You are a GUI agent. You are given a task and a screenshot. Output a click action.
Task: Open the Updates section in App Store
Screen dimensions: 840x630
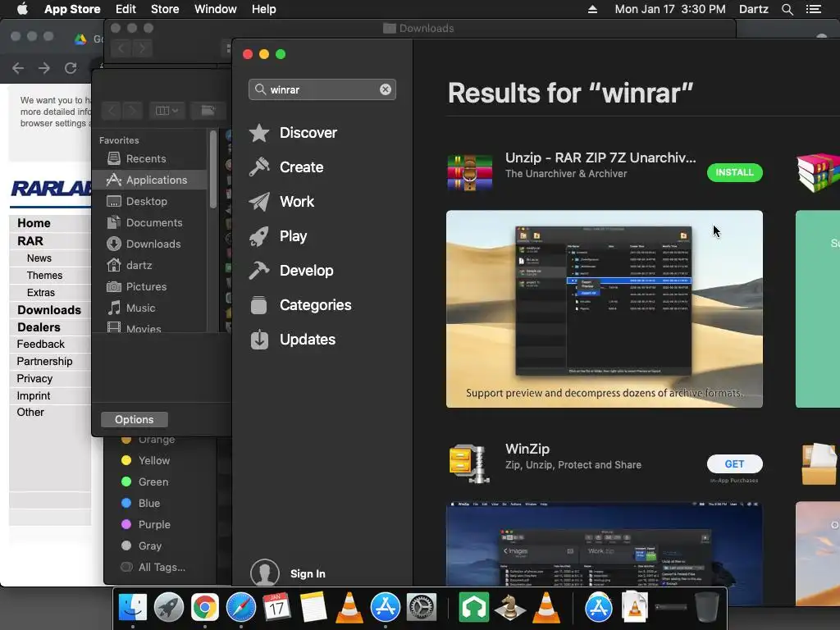coord(293,340)
